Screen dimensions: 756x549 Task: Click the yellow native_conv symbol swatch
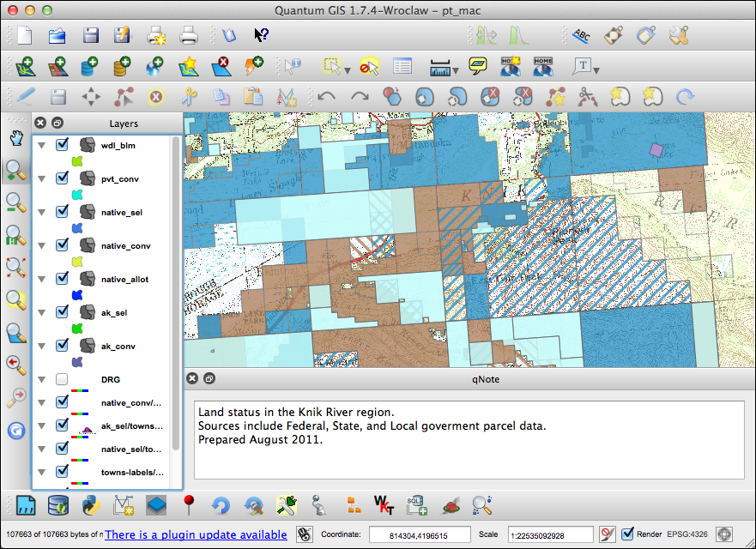click(77, 262)
